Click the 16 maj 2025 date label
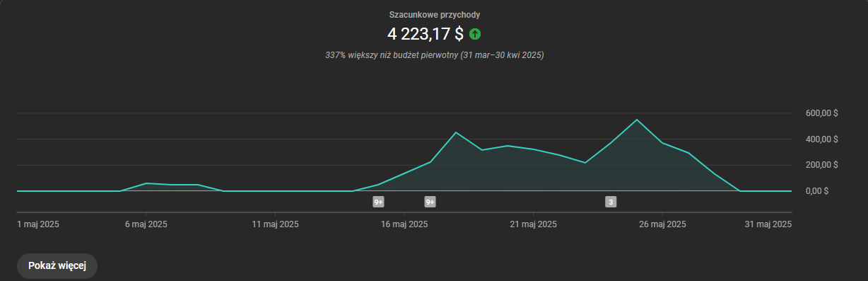The image size is (868, 281). point(404,224)
